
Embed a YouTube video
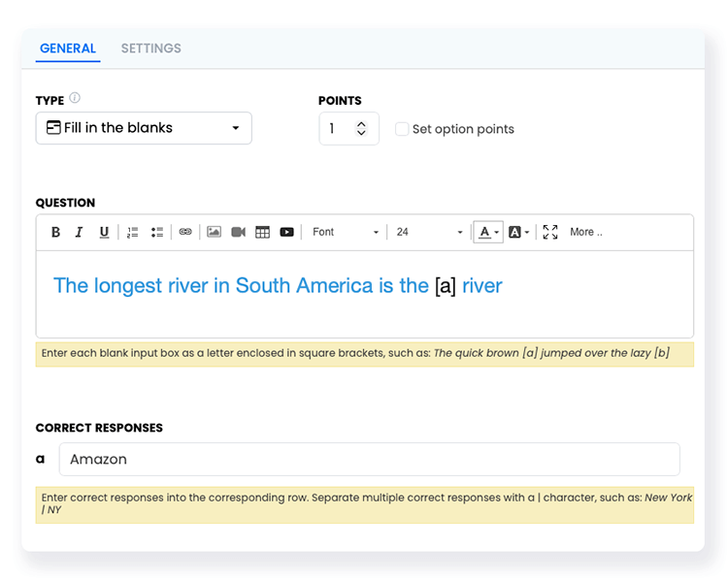pos(286,232)
